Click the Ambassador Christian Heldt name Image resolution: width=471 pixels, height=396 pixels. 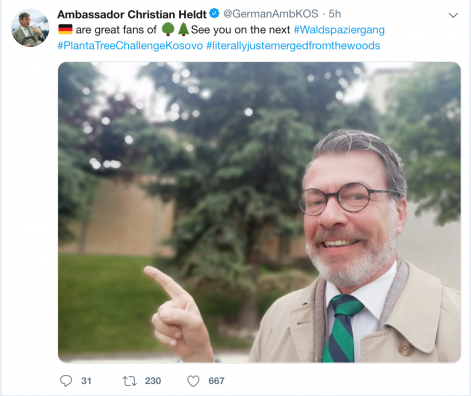click(x=132, y=14)
